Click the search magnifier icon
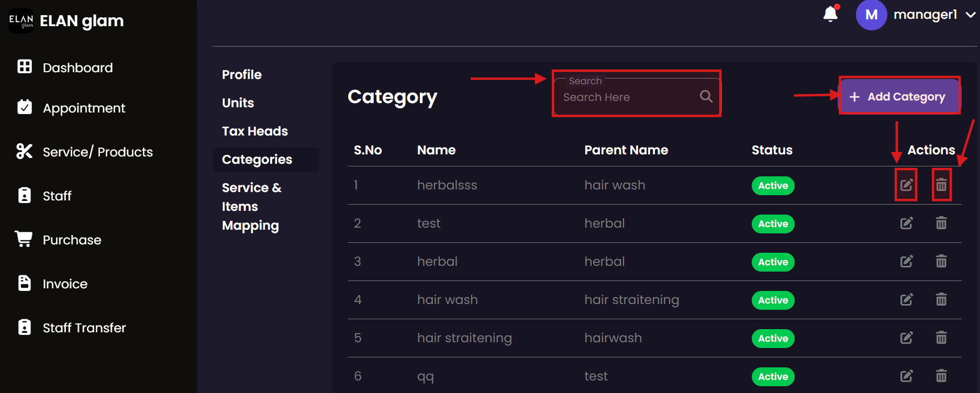 (706, 96)
